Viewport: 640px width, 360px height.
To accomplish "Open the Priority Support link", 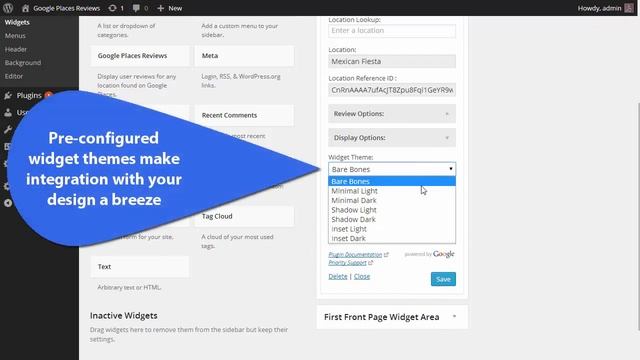I will pyautogui.click(x=347, y=262).
